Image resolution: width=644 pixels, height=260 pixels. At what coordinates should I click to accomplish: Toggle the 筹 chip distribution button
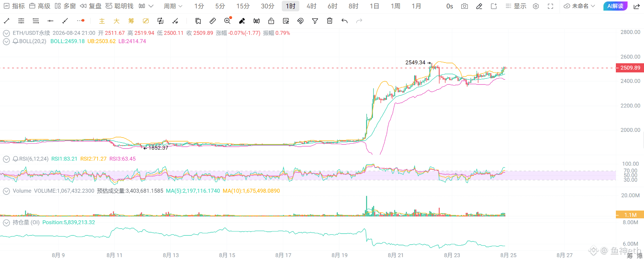click(x=131, y=21)
